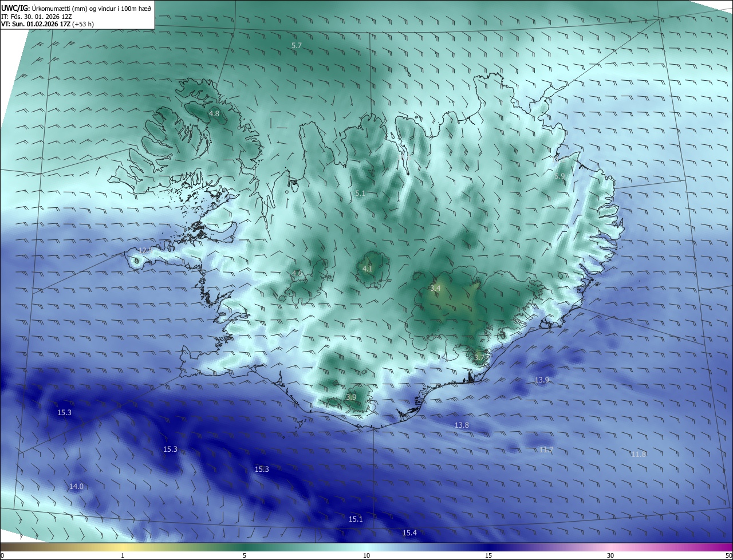Click the initialization time 'IT: Fös. 30. 01. 2026 12Z'
This screenshot has height=560, width=733.
(38, 17)
